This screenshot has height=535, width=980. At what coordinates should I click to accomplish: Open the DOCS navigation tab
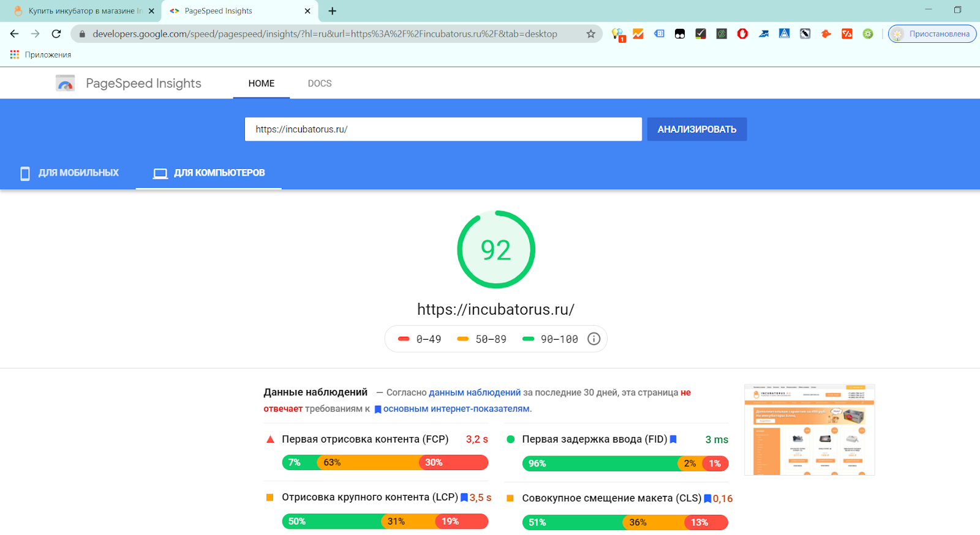tap(320, 83)
